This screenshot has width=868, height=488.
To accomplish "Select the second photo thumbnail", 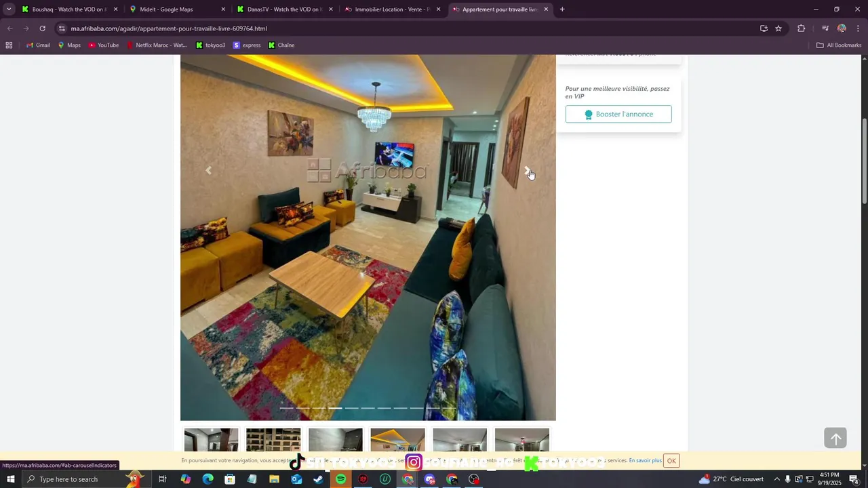I will pos(273,439).
